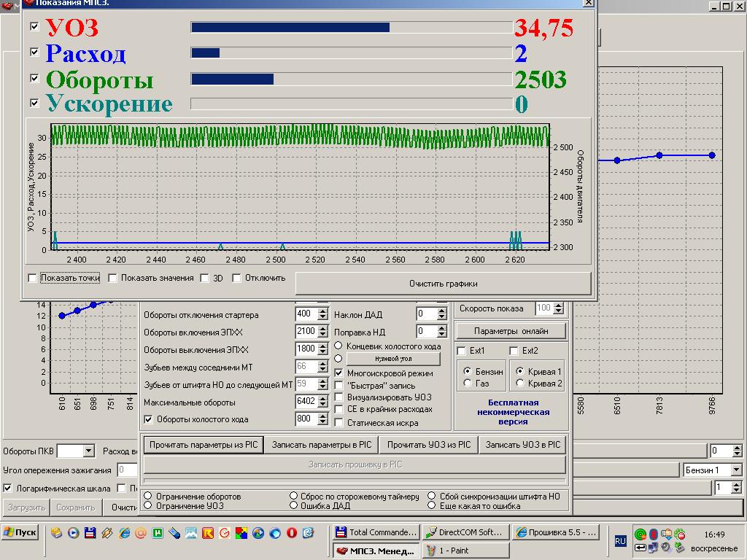Switch to DirectCOM Soft taskbar button
The image size is (747, 560).
click(x=466, y=532)
